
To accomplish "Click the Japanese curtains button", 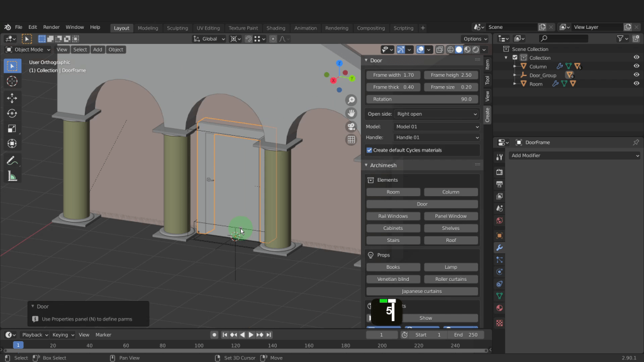I will point(422,291).
